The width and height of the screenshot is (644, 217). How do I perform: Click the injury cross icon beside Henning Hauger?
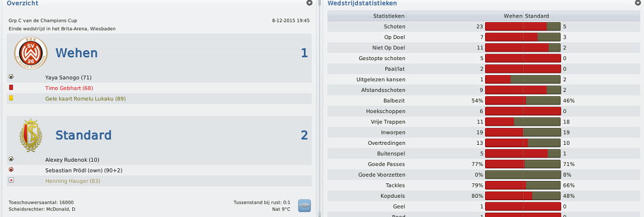click(x=11, y=180)
